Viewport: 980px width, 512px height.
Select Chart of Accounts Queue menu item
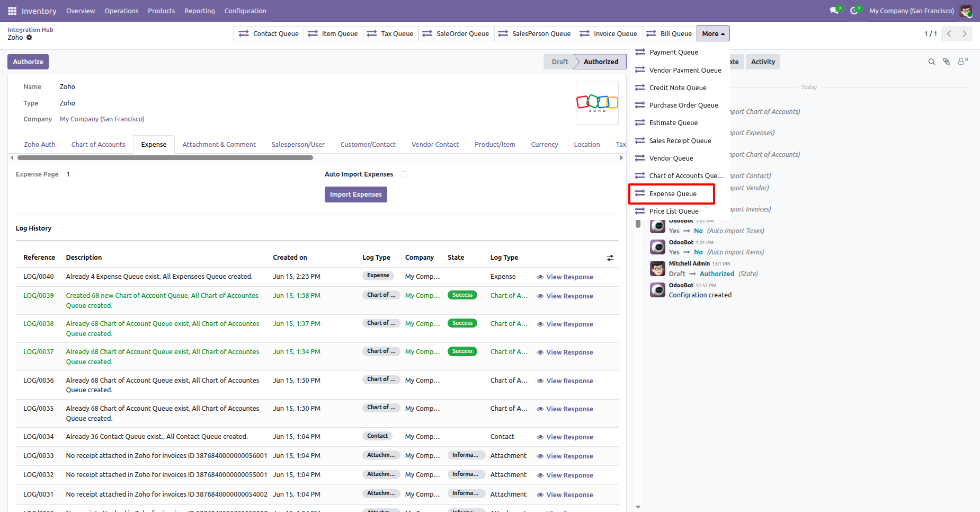click(x=680, y=175)
